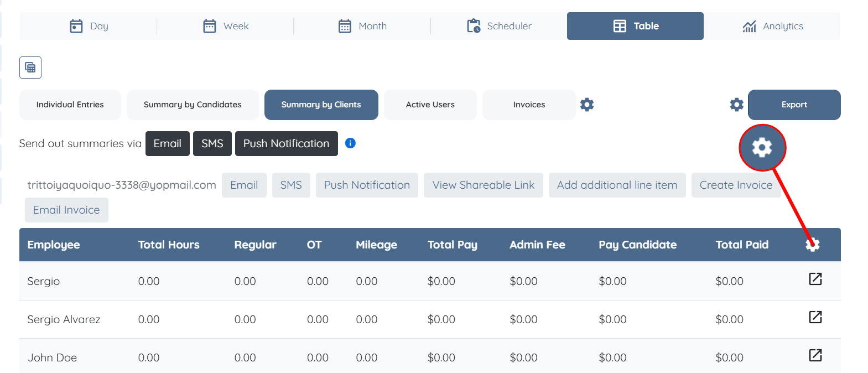Open the Month view tab
This screenshot has width=868, height=373.
click(x=362, y=26)
